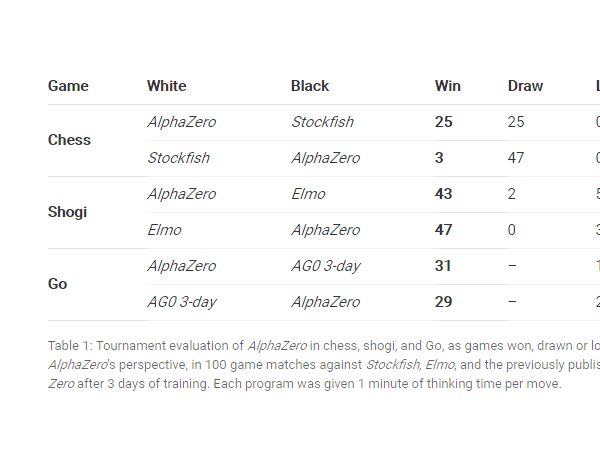Screen dimensions: 600x450
Task: Click Elmo in the Black column
Action: (x=308, y=194)
